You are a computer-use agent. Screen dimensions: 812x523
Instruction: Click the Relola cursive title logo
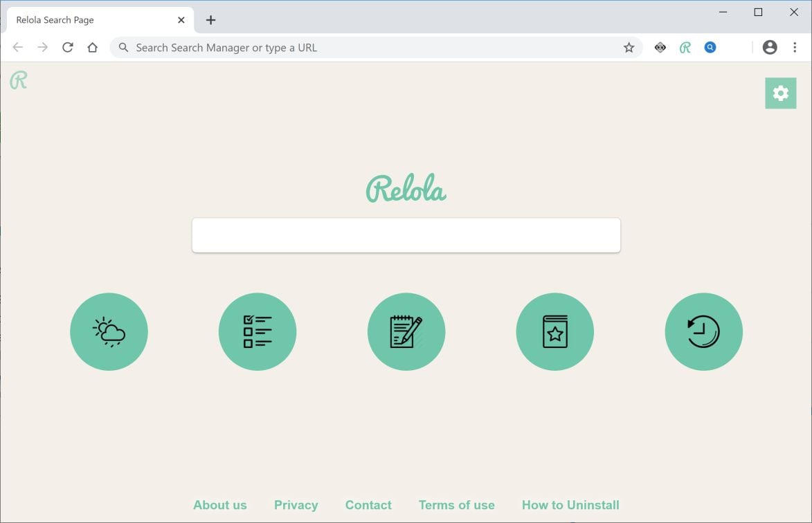coord(406,188)
